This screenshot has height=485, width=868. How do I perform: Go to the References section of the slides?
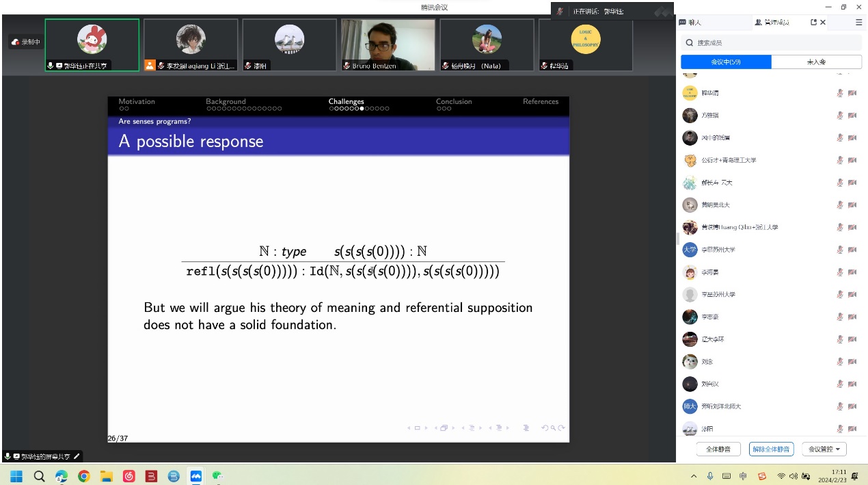click(541, 101)
